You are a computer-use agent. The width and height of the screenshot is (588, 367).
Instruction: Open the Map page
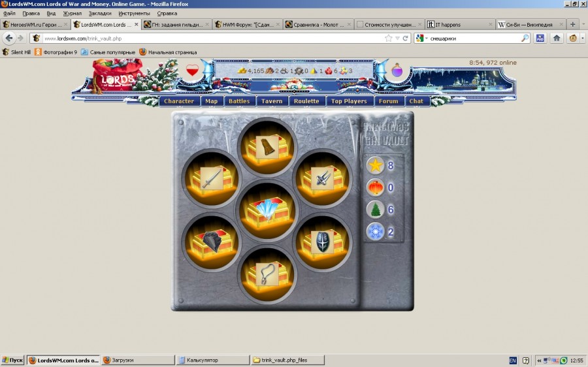coord(211,101)
